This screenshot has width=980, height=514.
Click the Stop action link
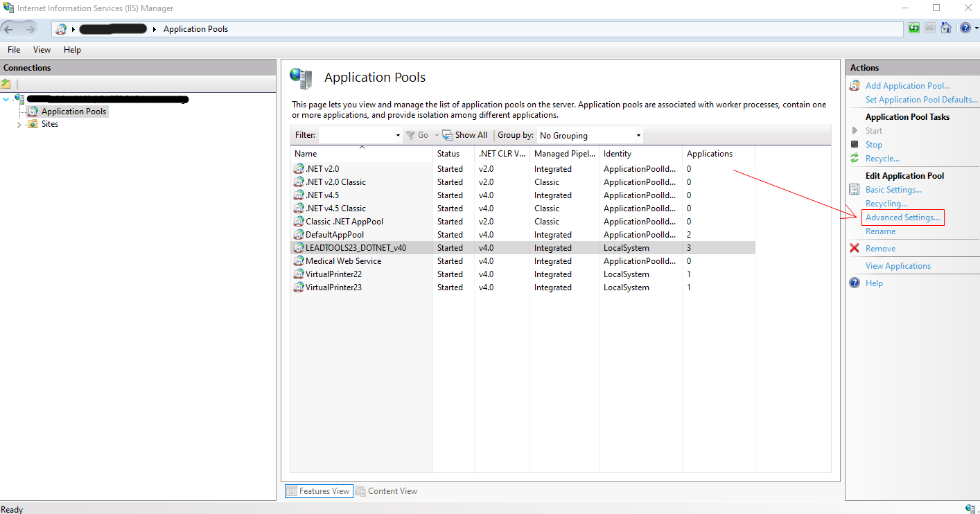click(x=874, y=145)
